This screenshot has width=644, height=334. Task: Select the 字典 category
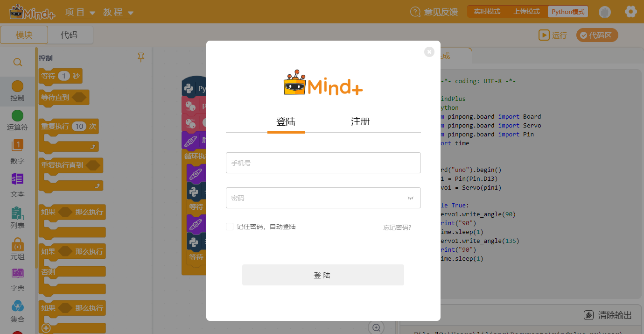pyautogui.click(x=17, y=280)
